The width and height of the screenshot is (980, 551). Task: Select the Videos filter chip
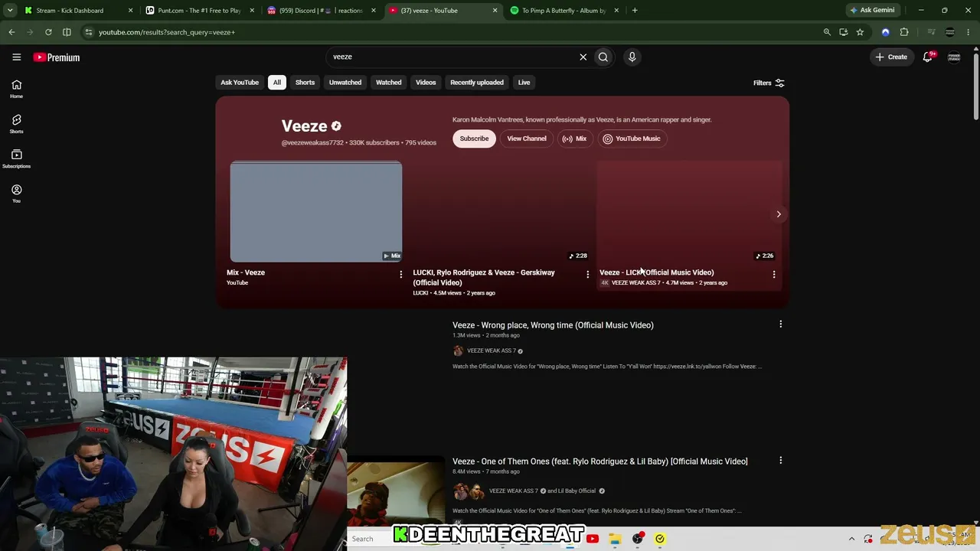coord(426,83)
